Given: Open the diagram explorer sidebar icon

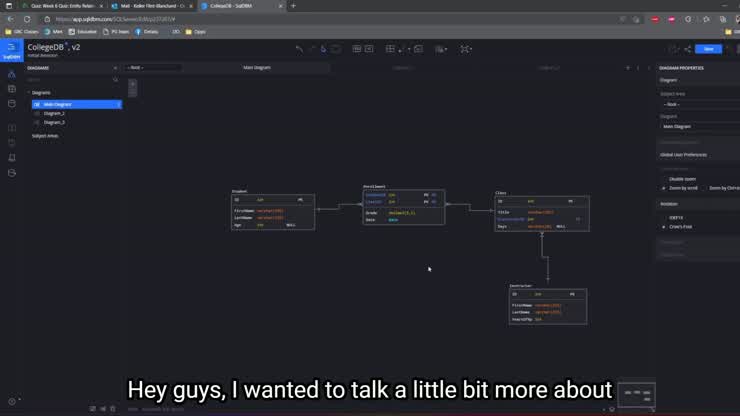Looking at the screenshot, I should tap(11, 74).
